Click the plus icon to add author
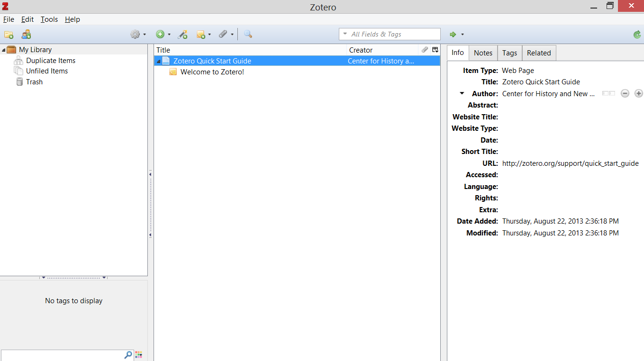 coord(639,94)
